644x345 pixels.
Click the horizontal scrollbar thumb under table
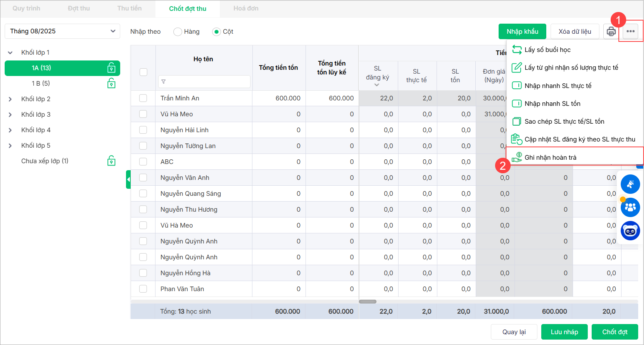pos(368,301)
